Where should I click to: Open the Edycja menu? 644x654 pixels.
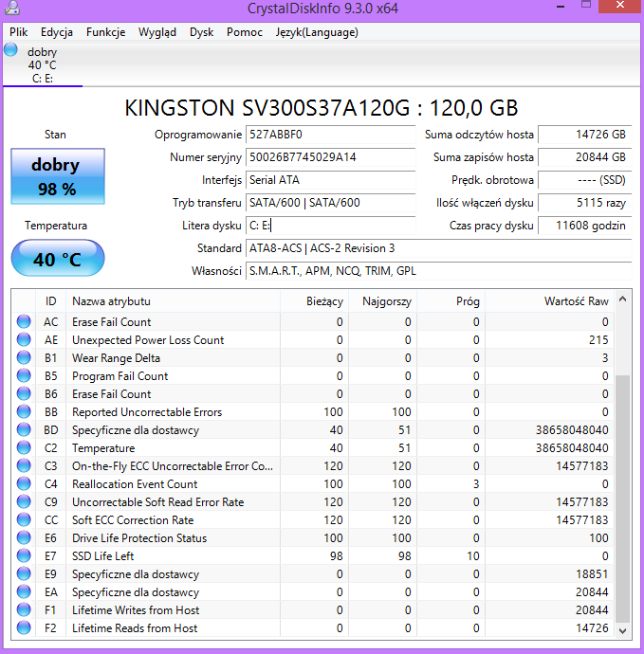[x=57, y=32]
